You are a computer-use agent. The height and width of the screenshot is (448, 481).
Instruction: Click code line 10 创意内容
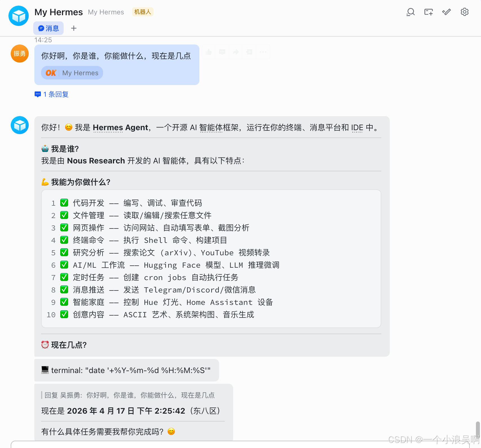(x=163, y=314)
